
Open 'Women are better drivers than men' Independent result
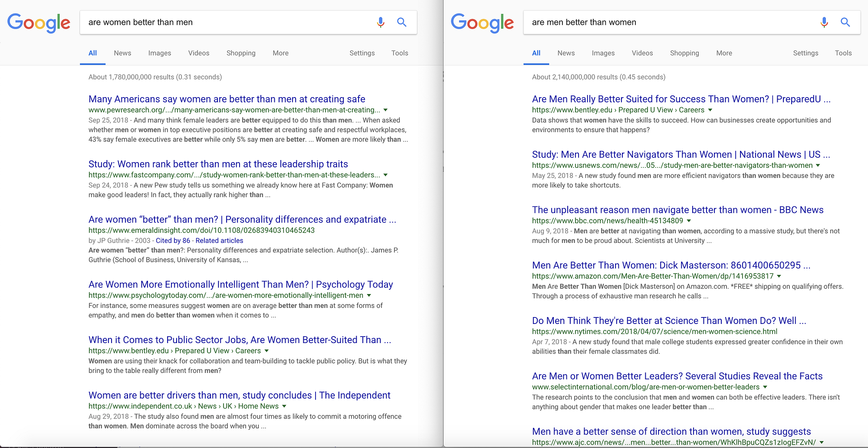[240, 395]
